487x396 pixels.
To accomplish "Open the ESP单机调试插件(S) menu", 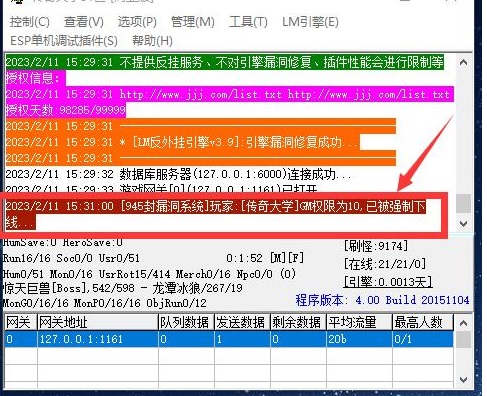I will tap(64, 41).
